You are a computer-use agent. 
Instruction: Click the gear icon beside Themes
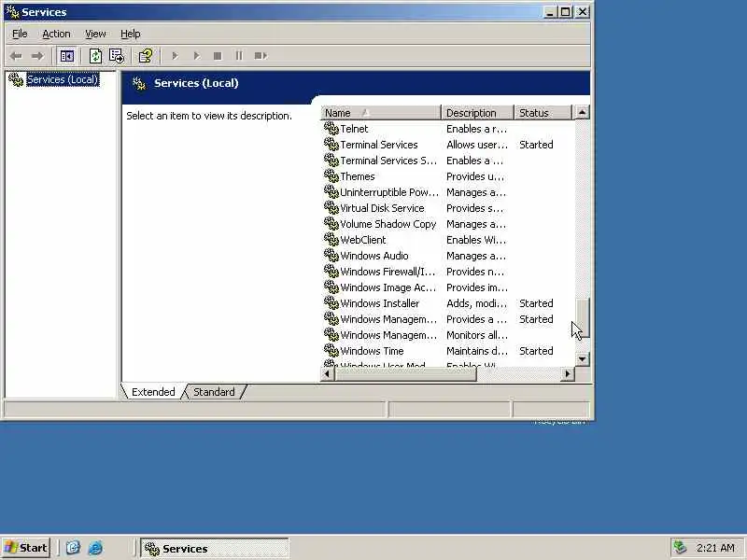(x=331, y=175)
